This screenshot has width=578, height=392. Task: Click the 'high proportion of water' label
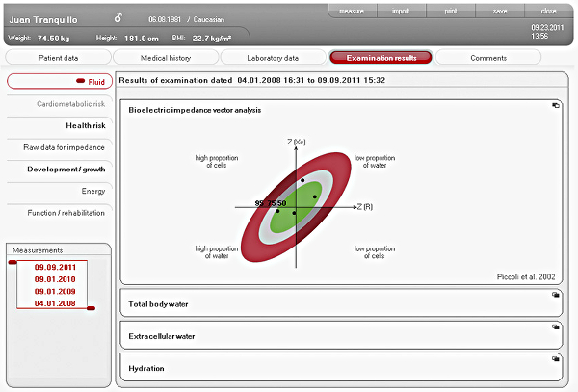pos(217,252)
